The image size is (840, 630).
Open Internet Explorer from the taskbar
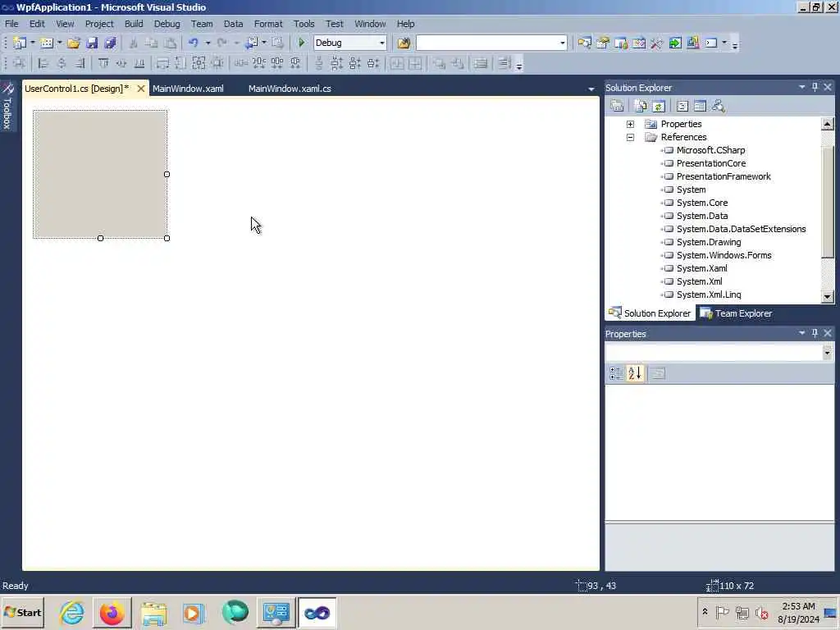point(72,612)
